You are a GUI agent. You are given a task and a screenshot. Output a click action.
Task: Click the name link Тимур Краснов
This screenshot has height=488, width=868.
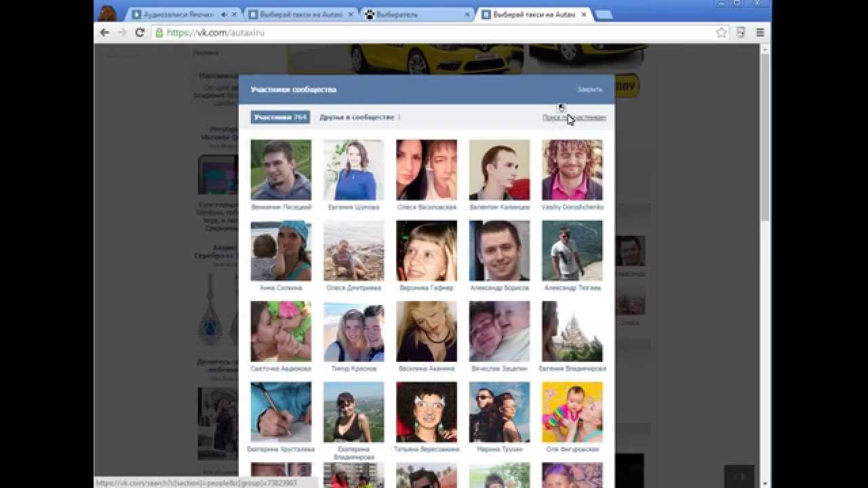353,369
